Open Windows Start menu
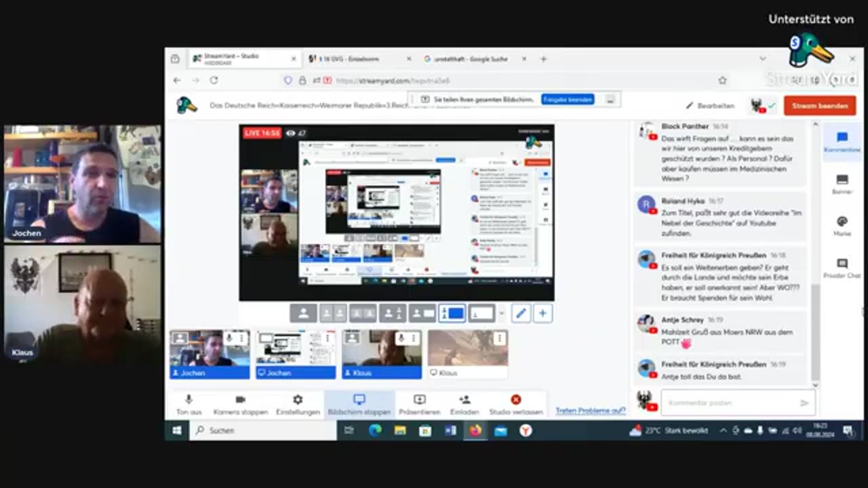This screenshot has width=868, height=488. [177, 430]
